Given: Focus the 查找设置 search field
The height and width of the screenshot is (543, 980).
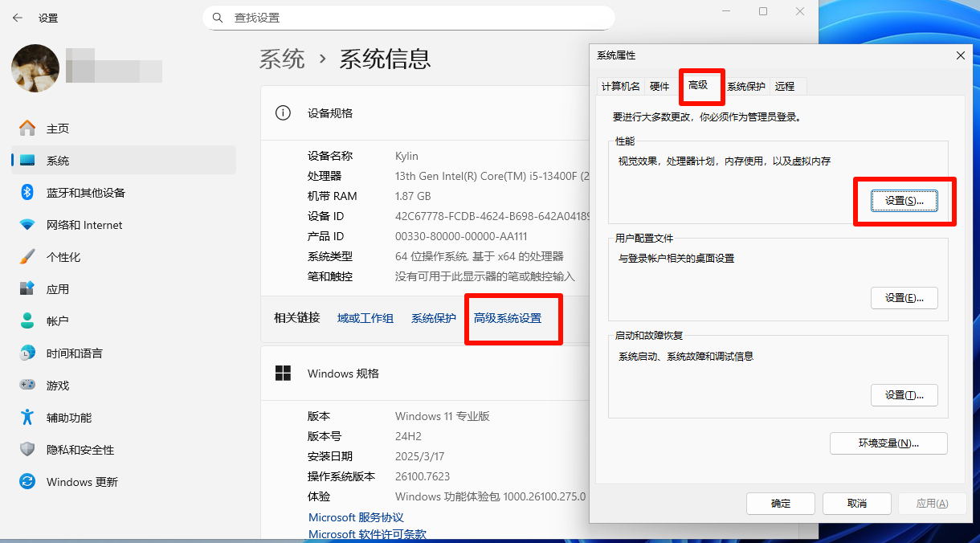Looking at the screenshot, I should click(409, 18).
